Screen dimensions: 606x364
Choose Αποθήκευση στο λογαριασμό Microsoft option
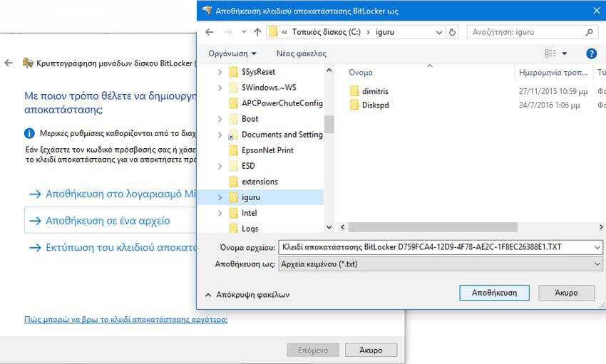[x=114, y=194]
